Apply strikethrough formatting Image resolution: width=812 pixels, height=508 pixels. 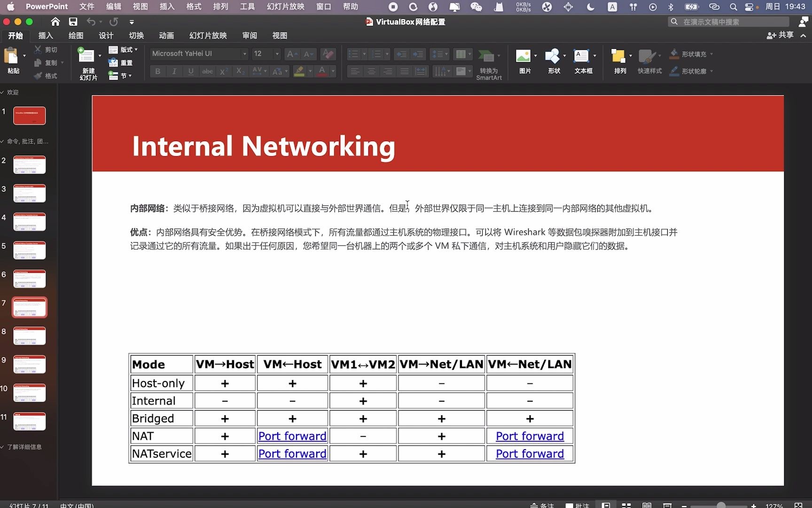(207, 71)
